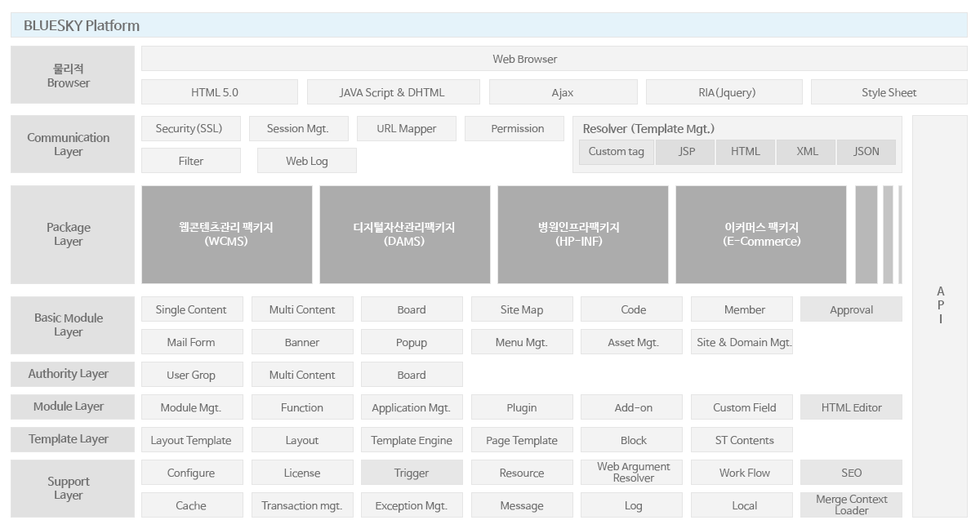Select the RIA(Jquery) box
This screenshot has height=529, width=980.
click(724, 92)
